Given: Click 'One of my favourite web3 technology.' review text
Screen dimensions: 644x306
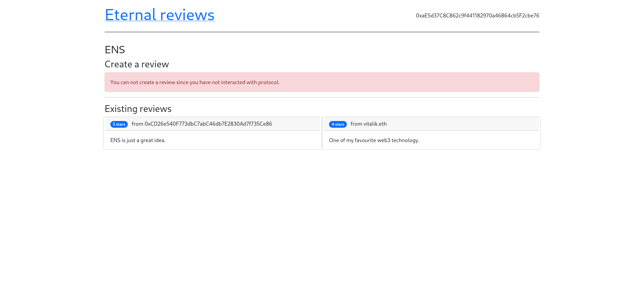Looking at the screenshot, I should [x=374, y=140].
